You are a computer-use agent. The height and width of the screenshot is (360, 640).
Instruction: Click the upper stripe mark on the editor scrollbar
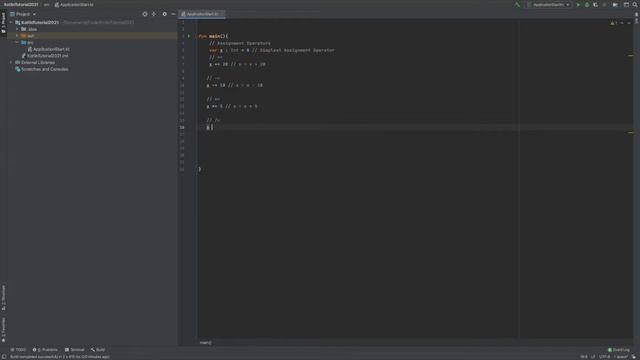pyautogui.click(x=631, y=56)
